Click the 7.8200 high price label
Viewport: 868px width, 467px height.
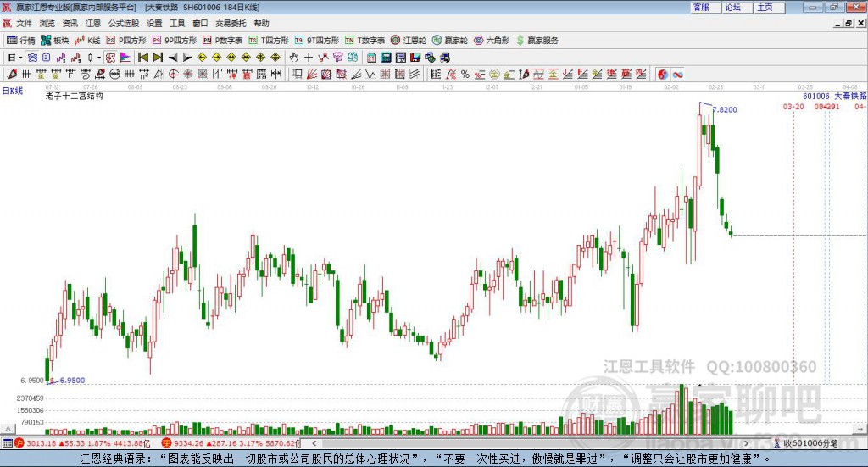[725, 109]
